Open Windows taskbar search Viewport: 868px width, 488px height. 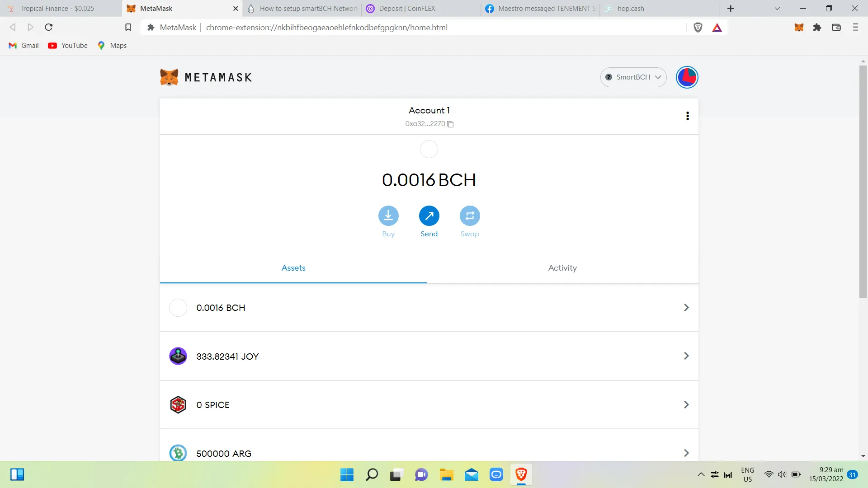click(x=372, y=475)
